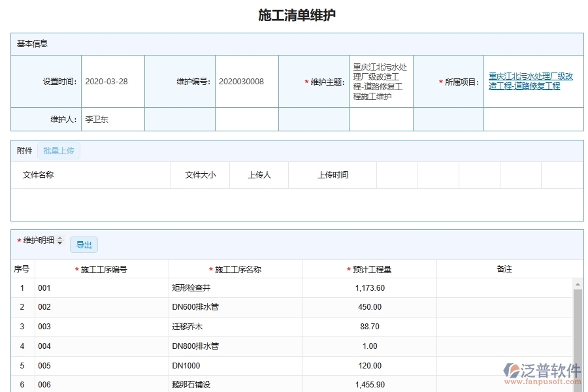Image resolution: width=588 pixels, height=392 pixels.
Task: Collapse the 附件 section header
Action: click(24, 150)
